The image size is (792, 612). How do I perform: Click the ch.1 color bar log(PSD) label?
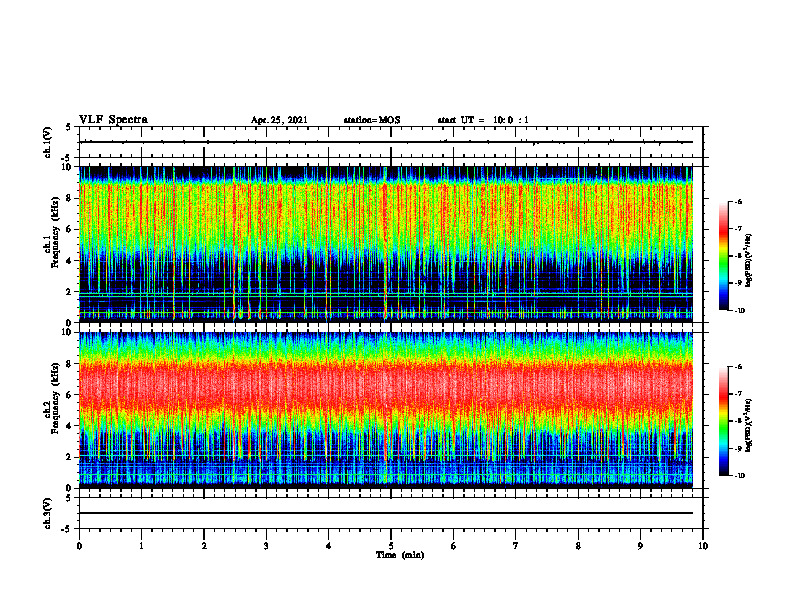(x=749, y=261)
